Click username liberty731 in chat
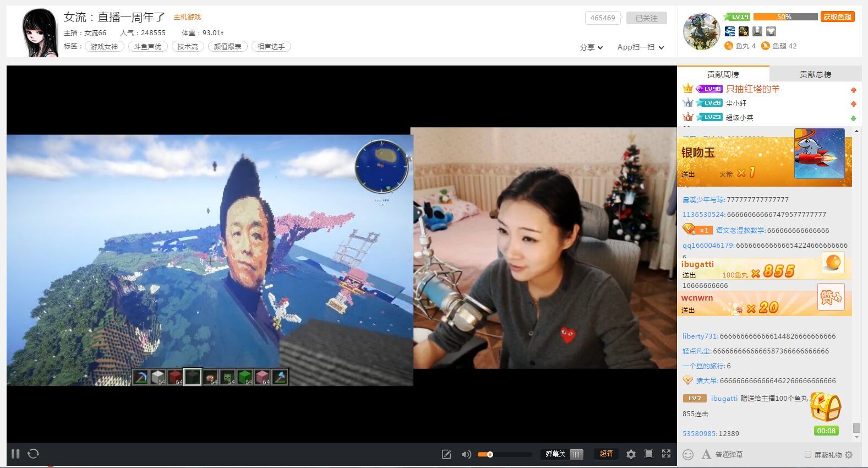 [700, 336]
